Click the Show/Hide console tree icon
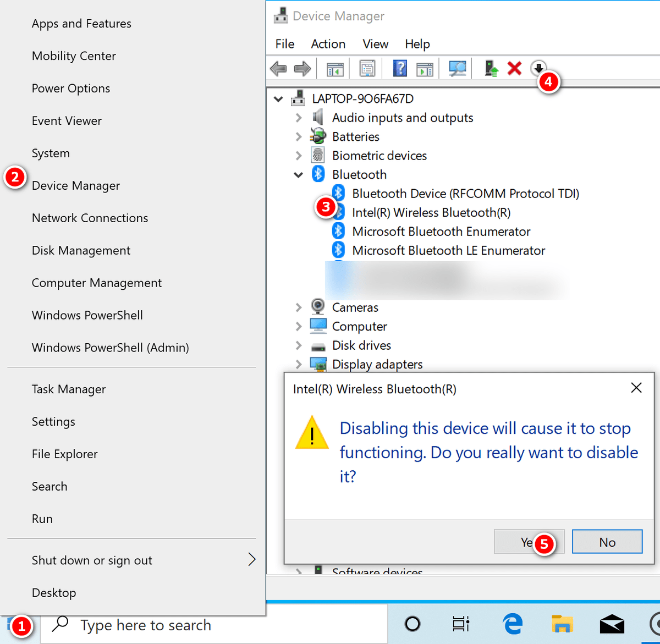 coord(333,68)
